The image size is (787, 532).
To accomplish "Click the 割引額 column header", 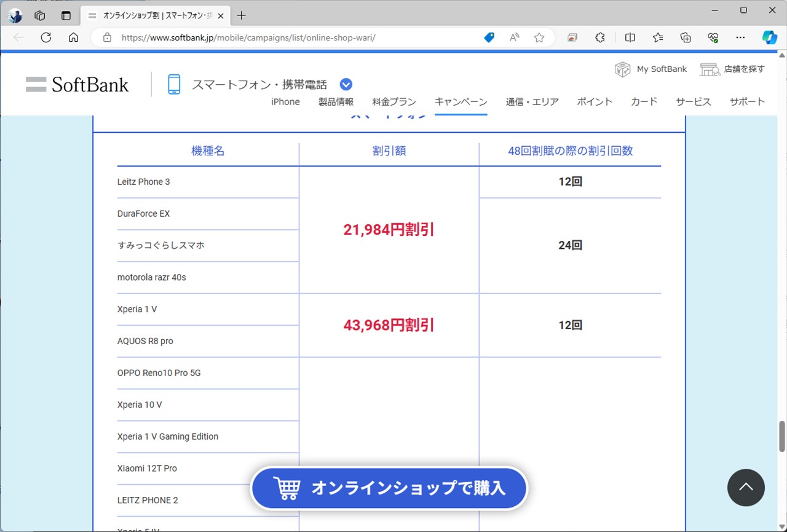I will tap(389, 151).
